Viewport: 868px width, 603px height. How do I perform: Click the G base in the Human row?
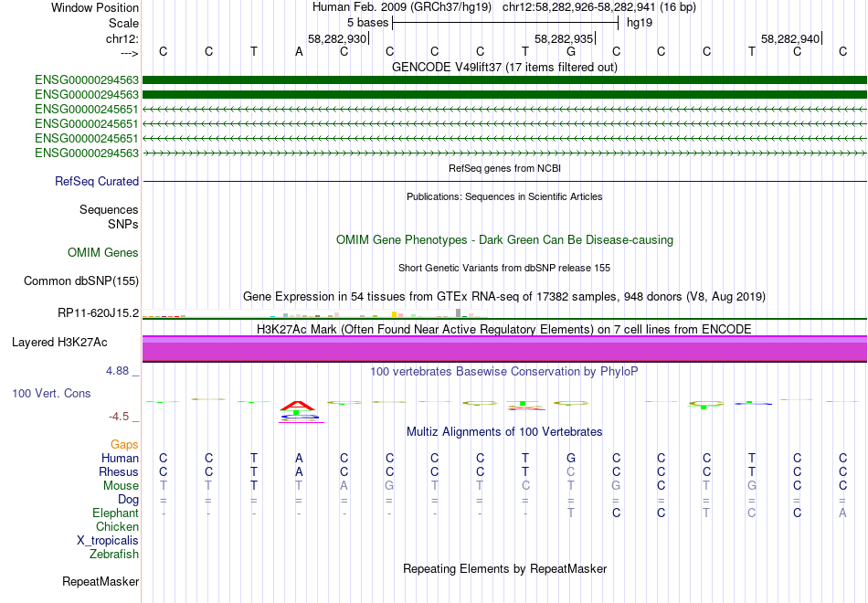pos(571,458)
